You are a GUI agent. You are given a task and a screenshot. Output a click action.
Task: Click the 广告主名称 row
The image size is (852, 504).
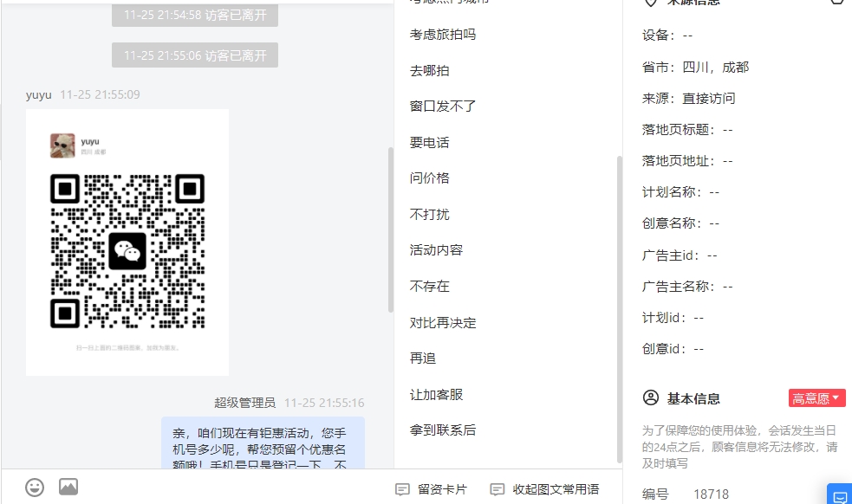click(x=687, y=287)
